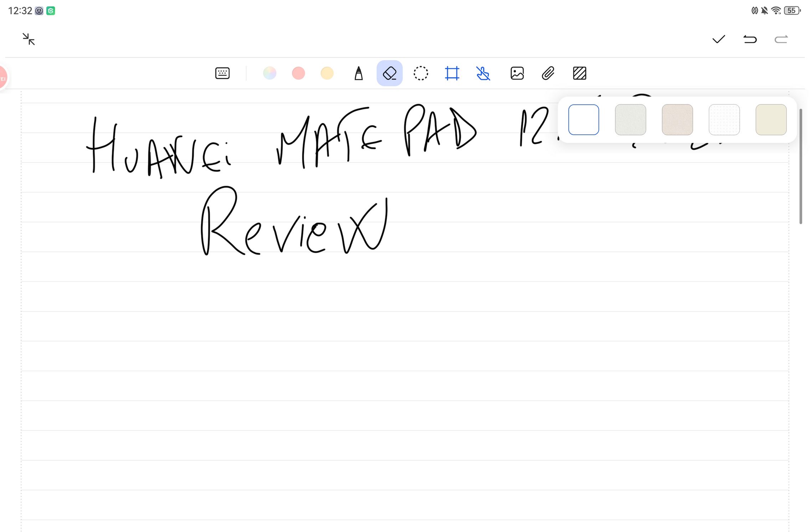The width and height of the screenshot is (810, 532).
Task: Choose the dotted grid paper background
Action: click(x=724, y=120)
